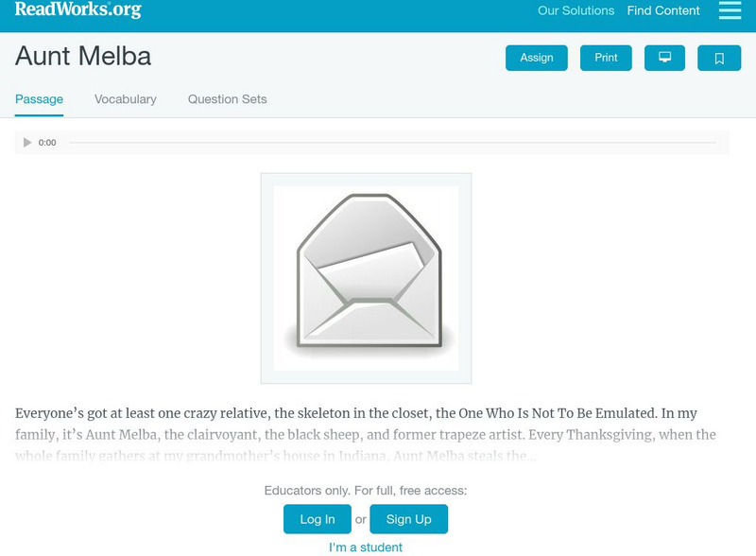Viewport: 756px width, 556px height.
Task: Print the Aunt Melba passage
Action: click(x=605, y=57)
